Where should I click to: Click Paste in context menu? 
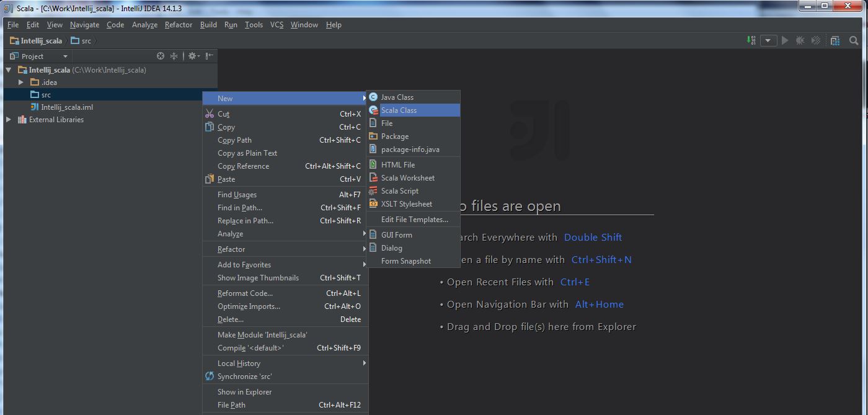click(285, 179)
